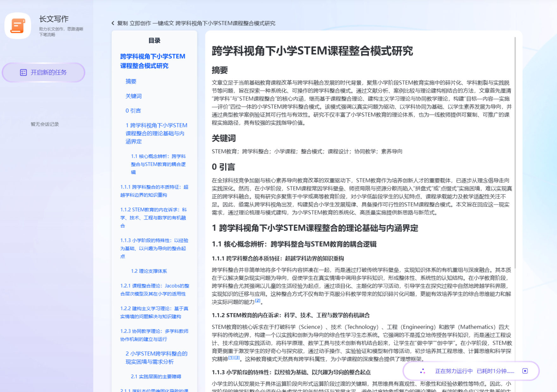
Task: Click the task list icon in 开启新的任务
Action: coord(23,72)
